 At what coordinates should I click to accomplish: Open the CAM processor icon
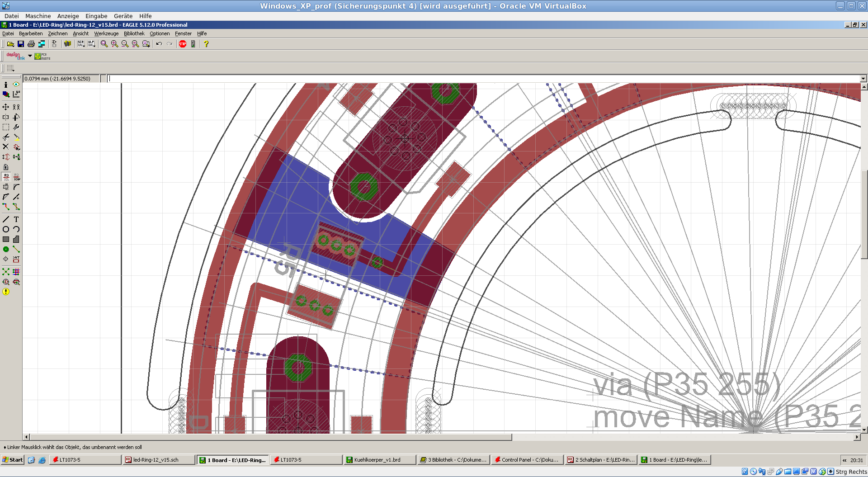click(42, 44)
